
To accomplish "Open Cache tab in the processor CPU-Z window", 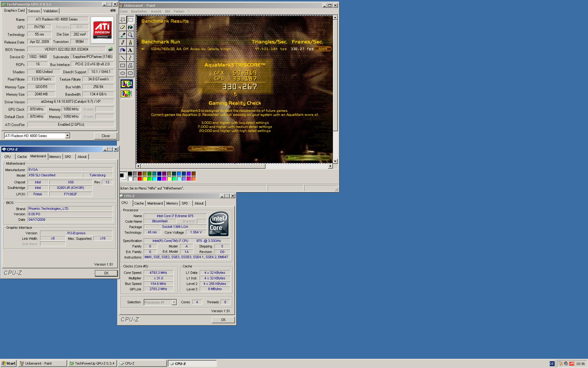I will click(x=139, y=203).
